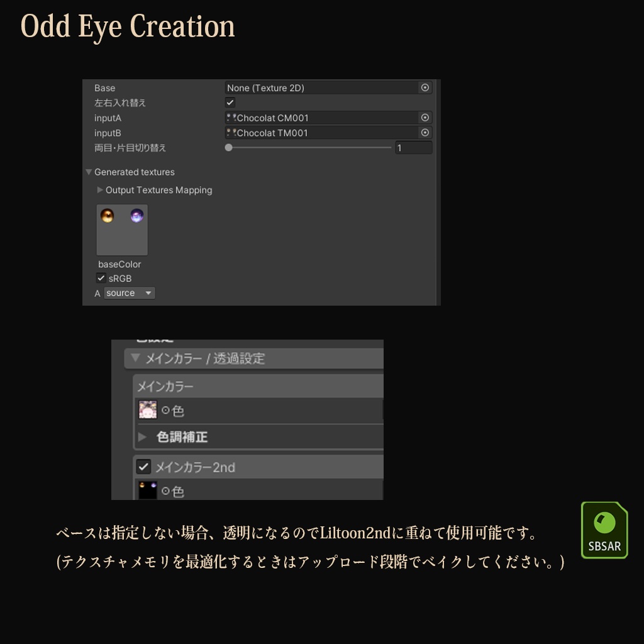Click the メインカラー 色 texture picker circle
The height and width of the screenshot is (644, 644).
point(165,410)
